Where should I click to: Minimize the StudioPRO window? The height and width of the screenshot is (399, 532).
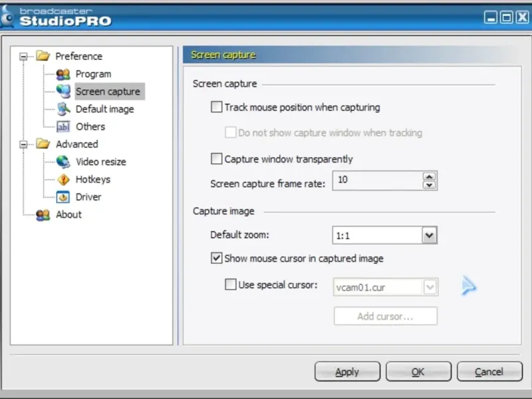tap(490, 17)
